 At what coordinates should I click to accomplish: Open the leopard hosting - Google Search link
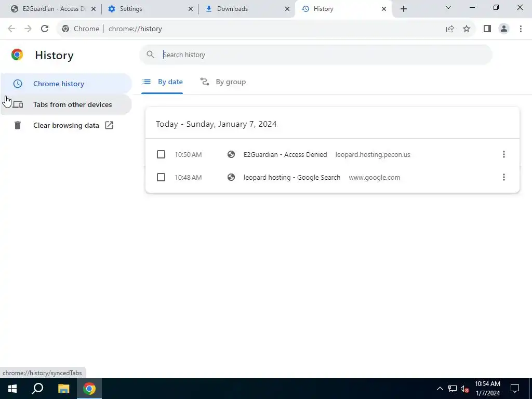point(292,177)
